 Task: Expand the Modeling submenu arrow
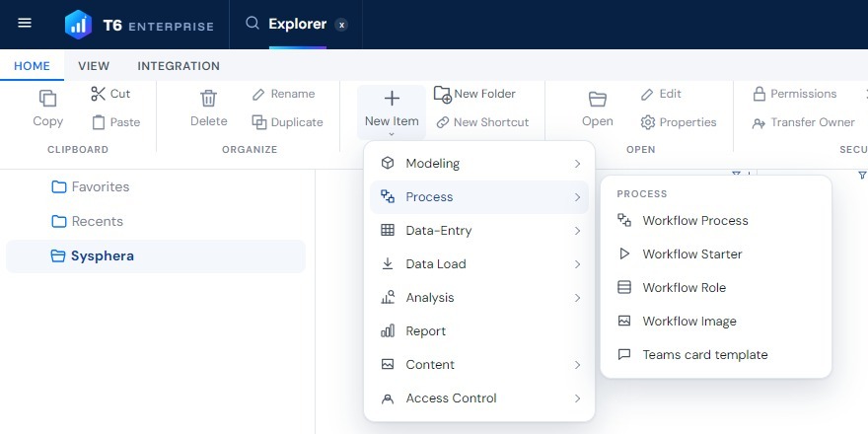(x=577, y=164)
